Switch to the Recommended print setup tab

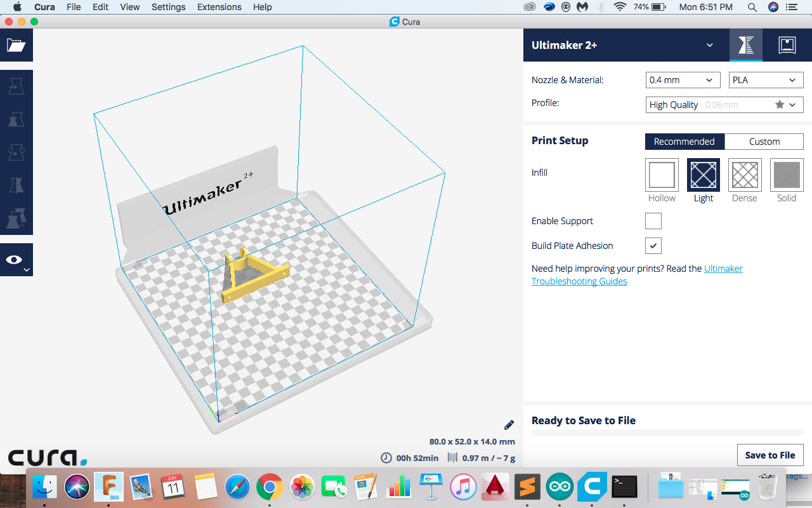pos(684,142)
